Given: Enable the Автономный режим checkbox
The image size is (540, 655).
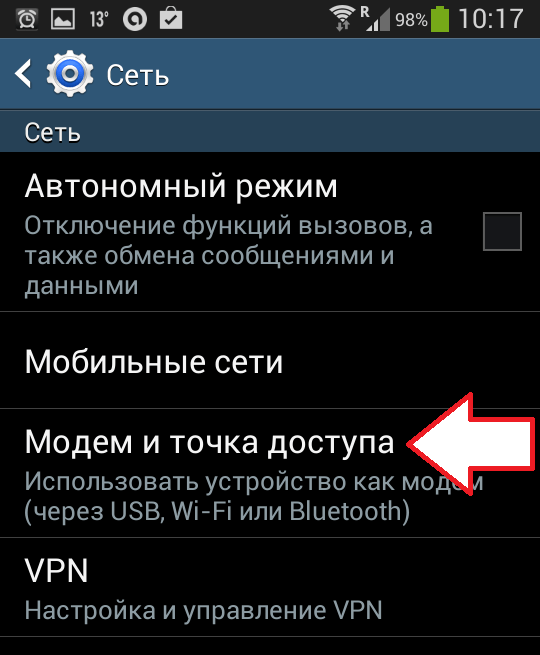Looking at the screenshot, I should point(502,231).
